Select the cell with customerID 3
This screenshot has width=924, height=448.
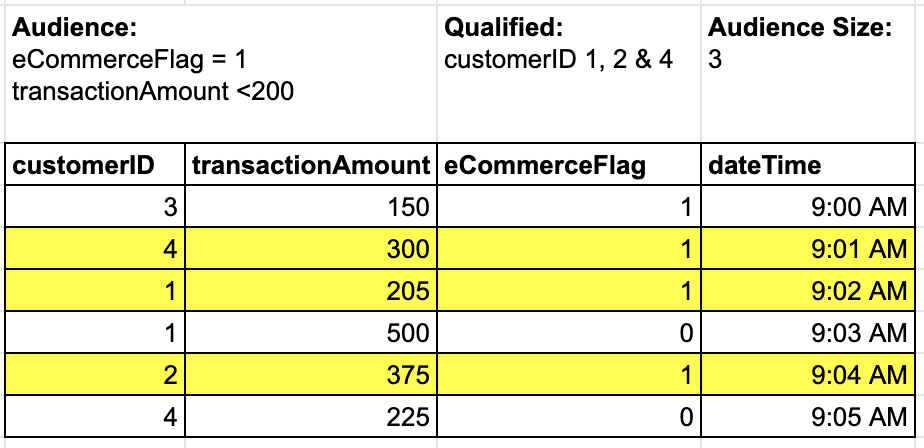(96, 207)
